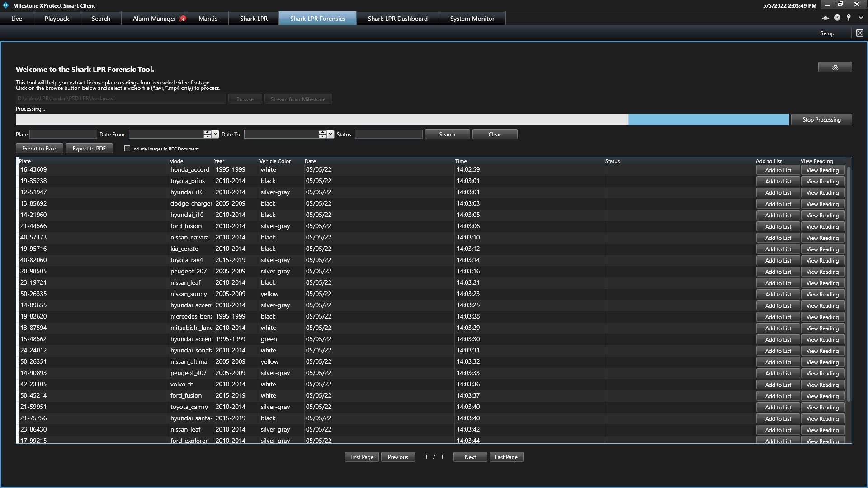Screen dimensions: 868x488
Task: Toggle full screen mode icon
Action: pyautogui.click(x=859, y=33)
